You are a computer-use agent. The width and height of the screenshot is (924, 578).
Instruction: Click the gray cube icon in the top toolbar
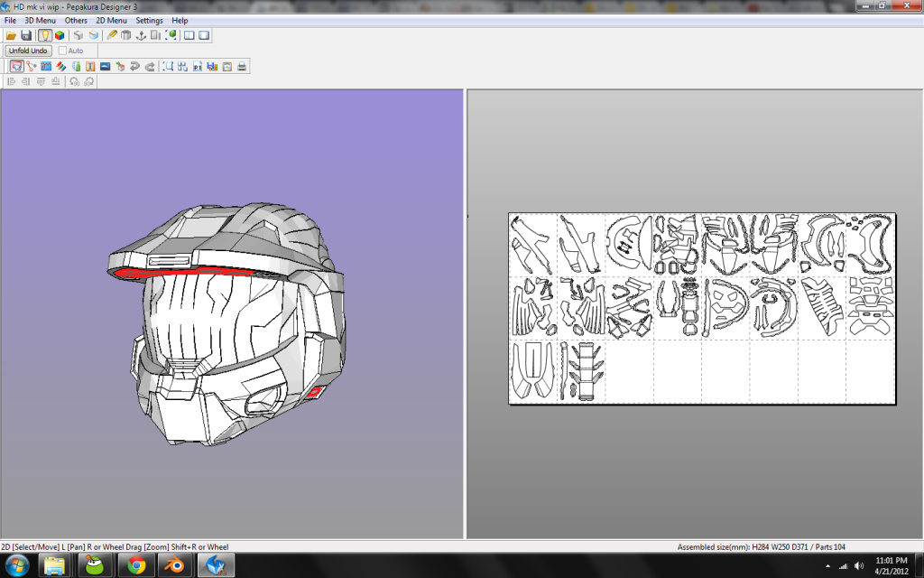(78, 35)
